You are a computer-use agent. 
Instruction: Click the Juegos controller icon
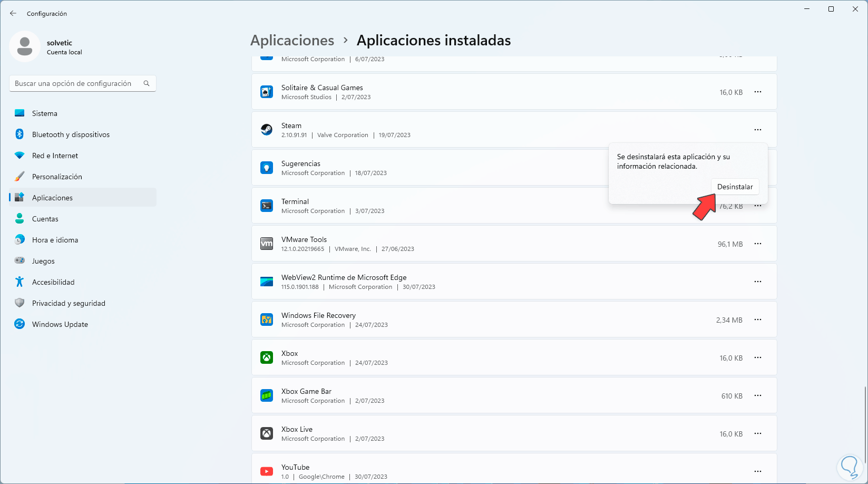19,260
